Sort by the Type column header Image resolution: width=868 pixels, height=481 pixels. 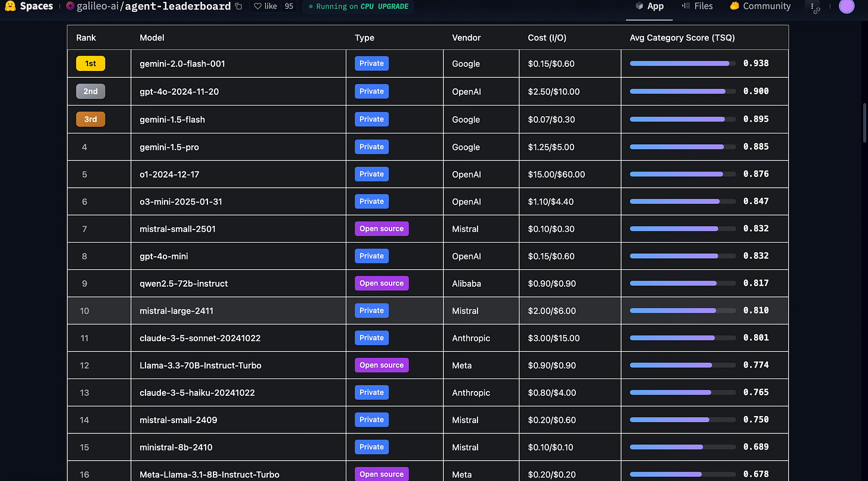365,38
